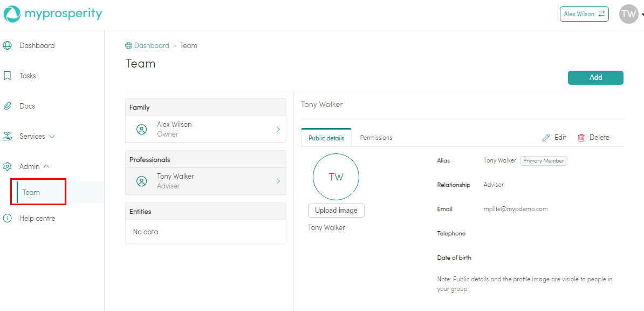Click the myprosperity logo
This screenshot has width=644, height=311.
(x=52, y=14)
